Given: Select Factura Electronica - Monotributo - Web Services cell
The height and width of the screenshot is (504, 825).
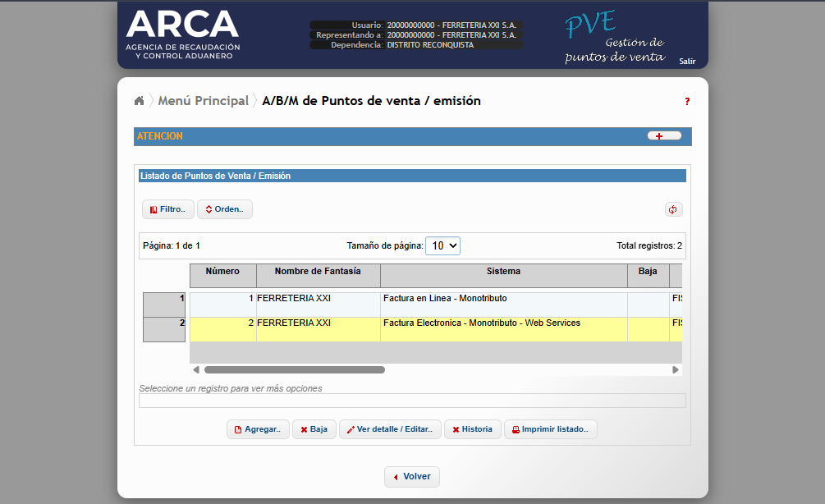Looking at the screenshot, I should coord(503,329).
